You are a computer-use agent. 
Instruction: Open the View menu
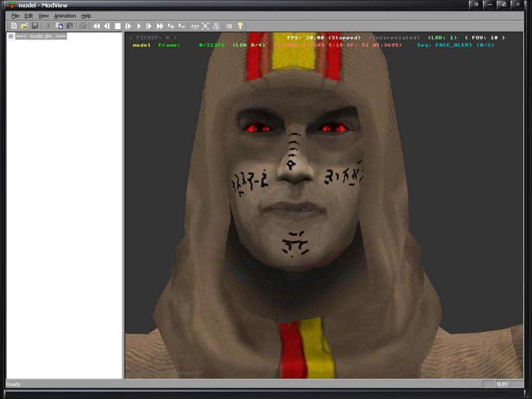tap(43, 16)
